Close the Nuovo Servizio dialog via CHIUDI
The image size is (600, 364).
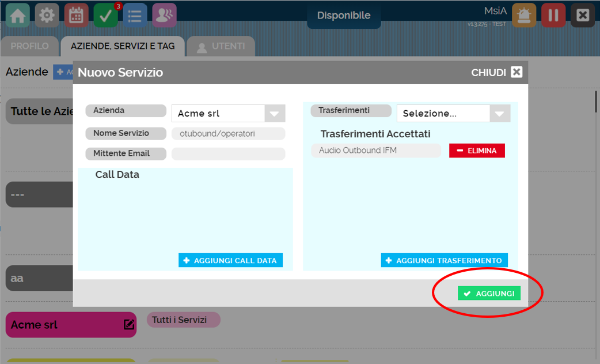pos(497,72)
